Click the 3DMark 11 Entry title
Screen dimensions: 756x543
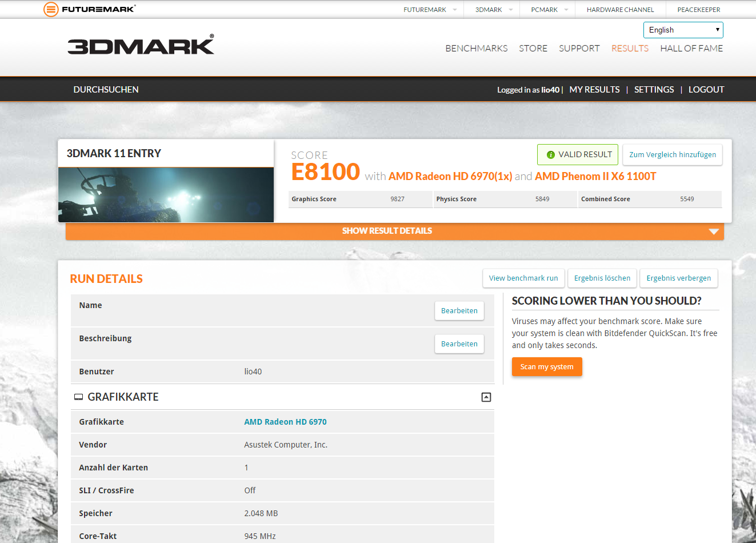tap(114, 153)
